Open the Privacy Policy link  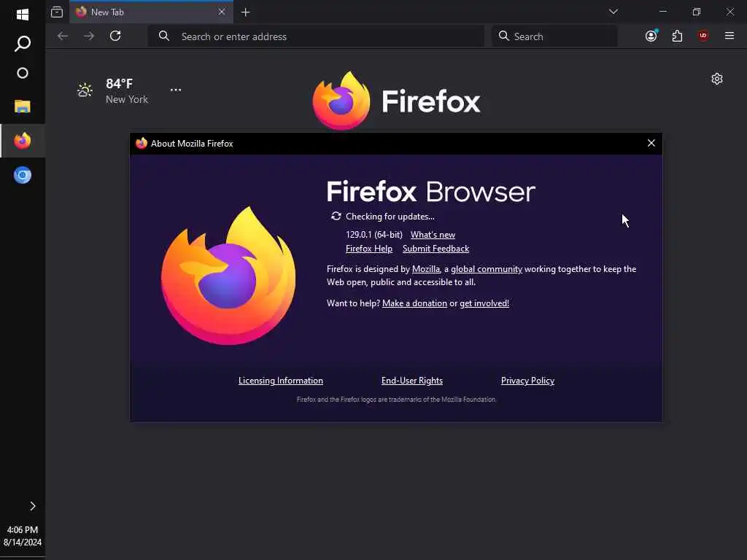[527, 381]
